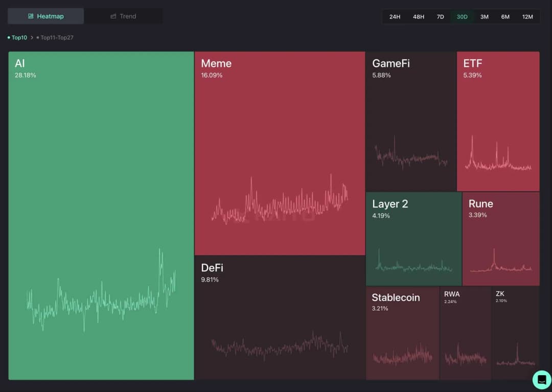The height and width of the screenshot is (392, 552).
Task: Select the 30D time range
Action: click(462, 17)
